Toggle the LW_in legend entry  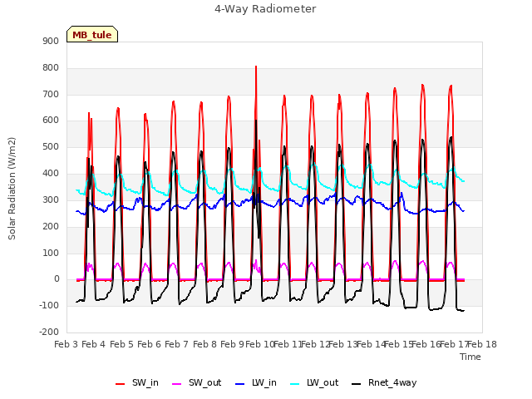pyautogui.click(x=256, y=383)
